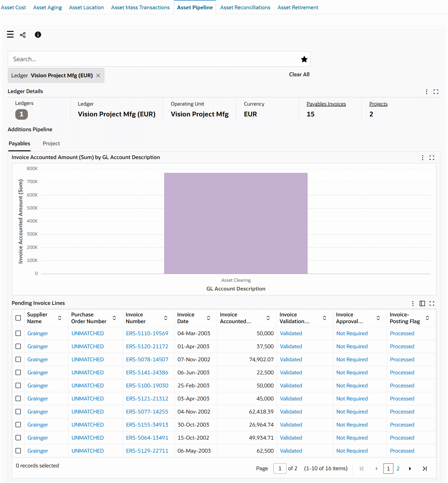The height and width of the screenshot is (483, 448).
Task: Jump to last page of results
Action: 425,468
